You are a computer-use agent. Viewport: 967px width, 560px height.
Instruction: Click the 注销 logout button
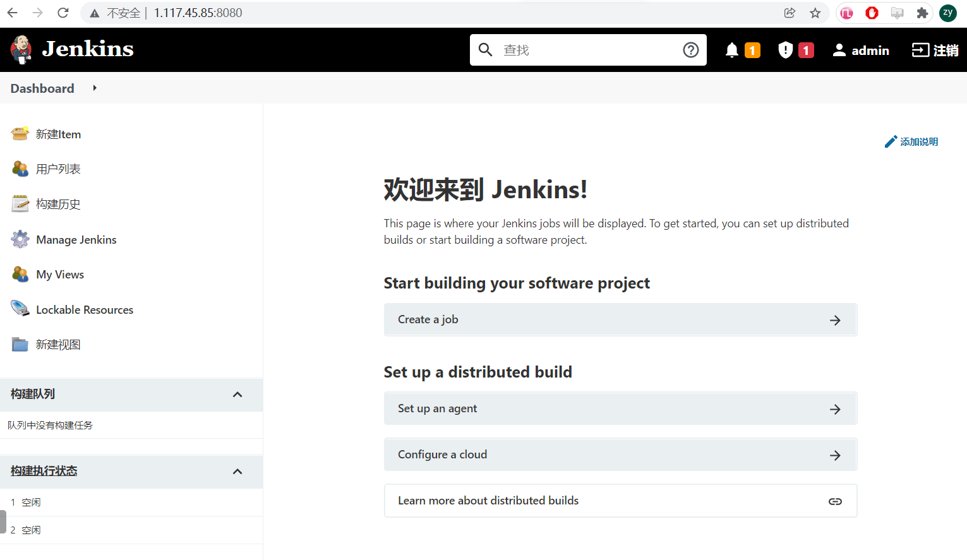point(935,51)
